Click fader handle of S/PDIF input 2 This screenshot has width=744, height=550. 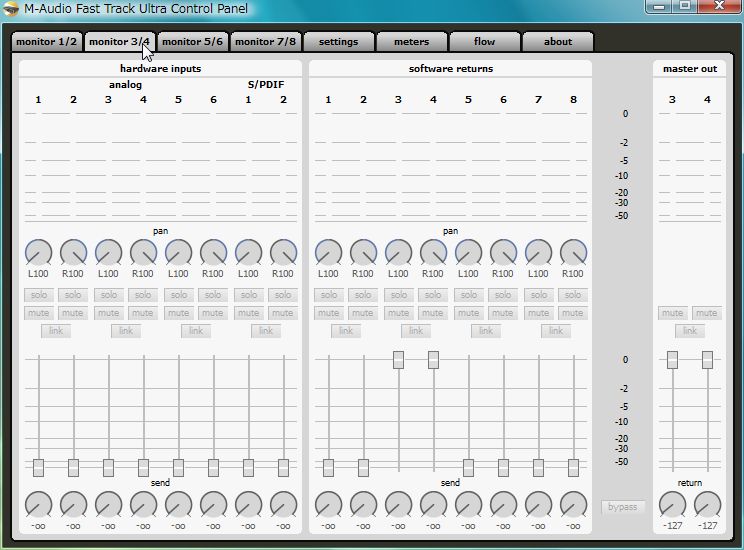coord(283,468)
